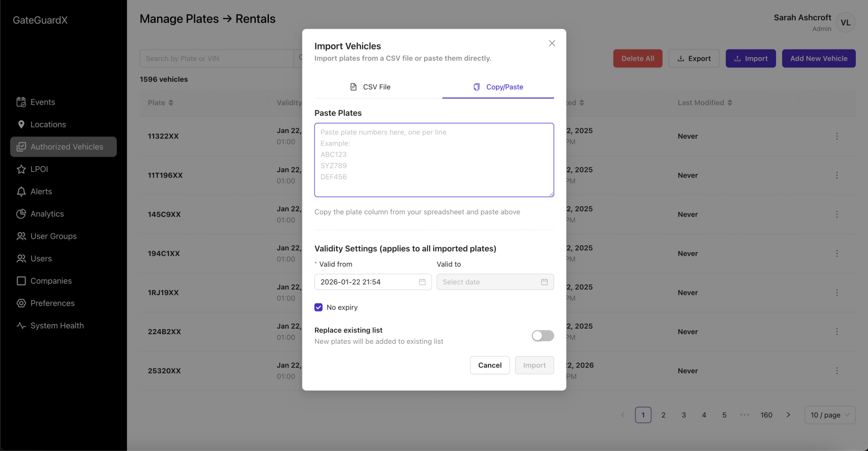
Task: Click inside the Paste Plates text area
Action: (x=434, y=160)
